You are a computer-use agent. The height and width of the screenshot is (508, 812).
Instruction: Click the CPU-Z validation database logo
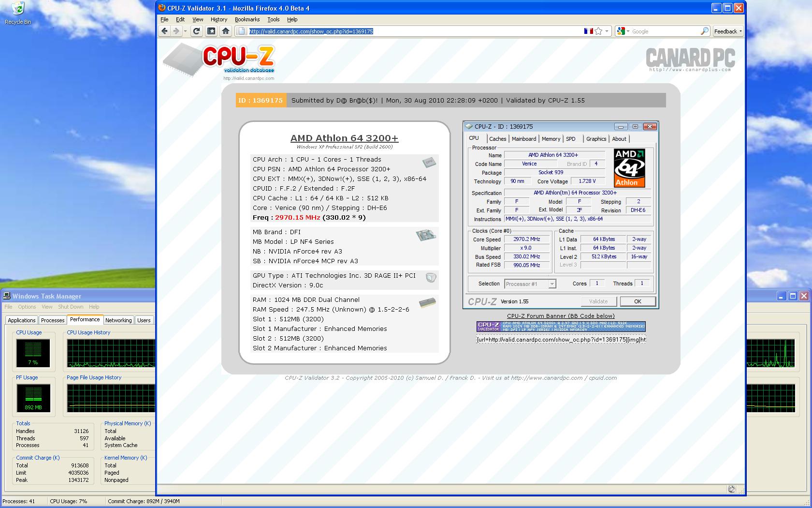click(x=219, y=61)
